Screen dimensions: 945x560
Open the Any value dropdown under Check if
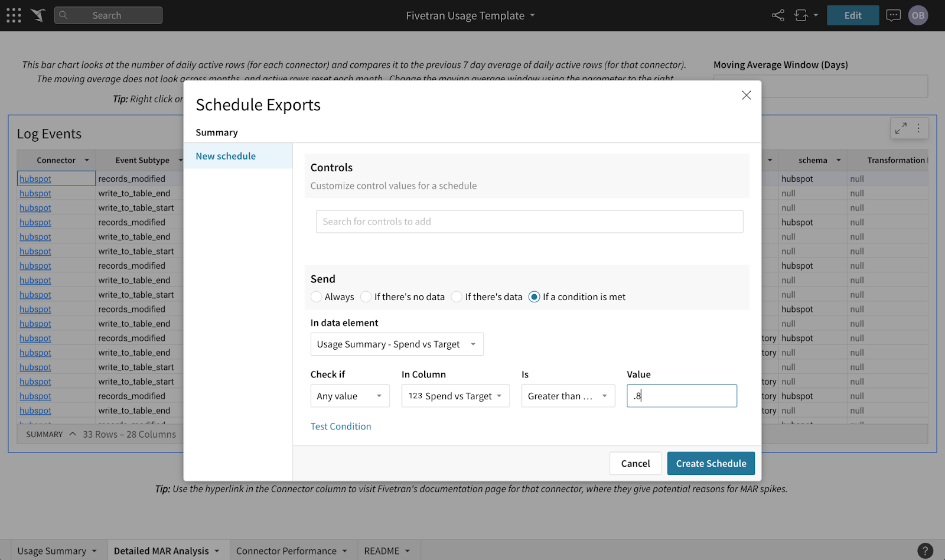click(x=350, y=396)
